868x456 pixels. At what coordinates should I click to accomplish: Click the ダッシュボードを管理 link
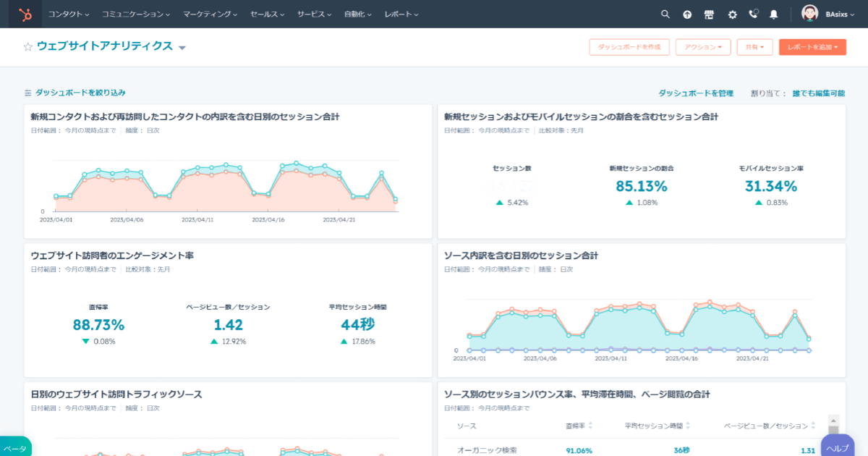[x=696, y=93]
